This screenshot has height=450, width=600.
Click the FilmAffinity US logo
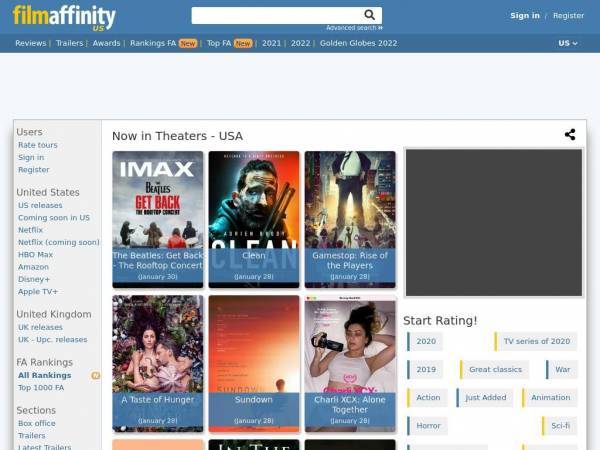[x=64, y=17]
